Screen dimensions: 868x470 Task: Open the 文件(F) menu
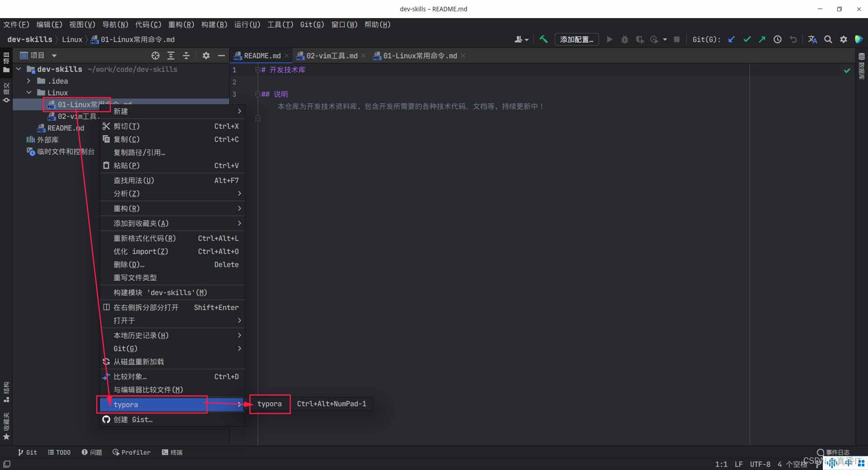pyautogui.click(x=16, y=24)
